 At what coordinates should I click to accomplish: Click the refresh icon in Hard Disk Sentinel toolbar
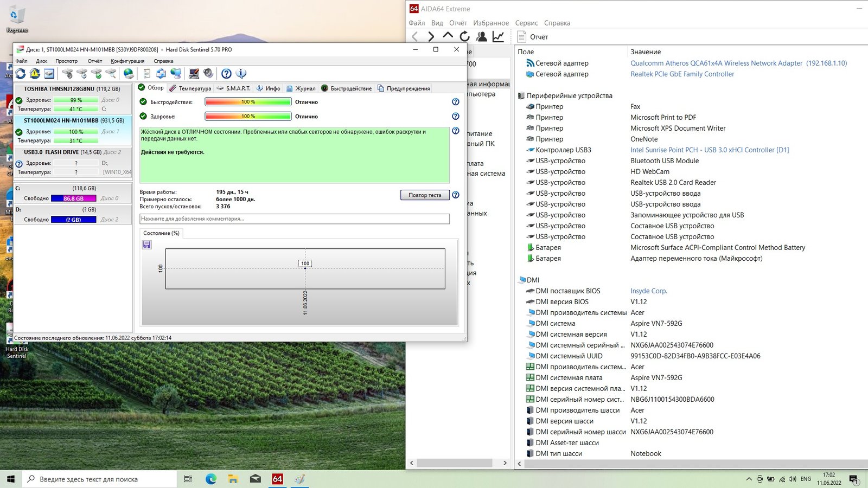click(x=21, y=74)
